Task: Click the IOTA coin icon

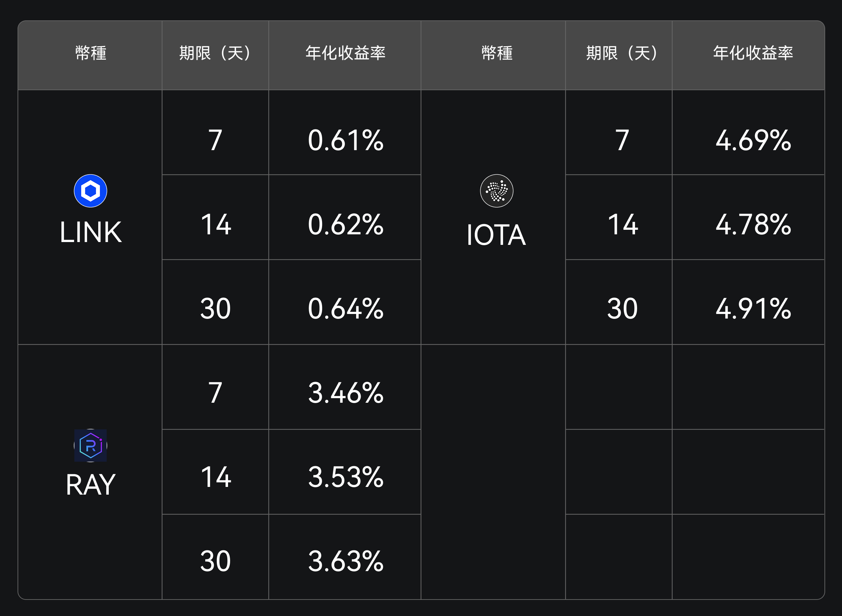Action: pyautogui.click(x=496, y=191)
